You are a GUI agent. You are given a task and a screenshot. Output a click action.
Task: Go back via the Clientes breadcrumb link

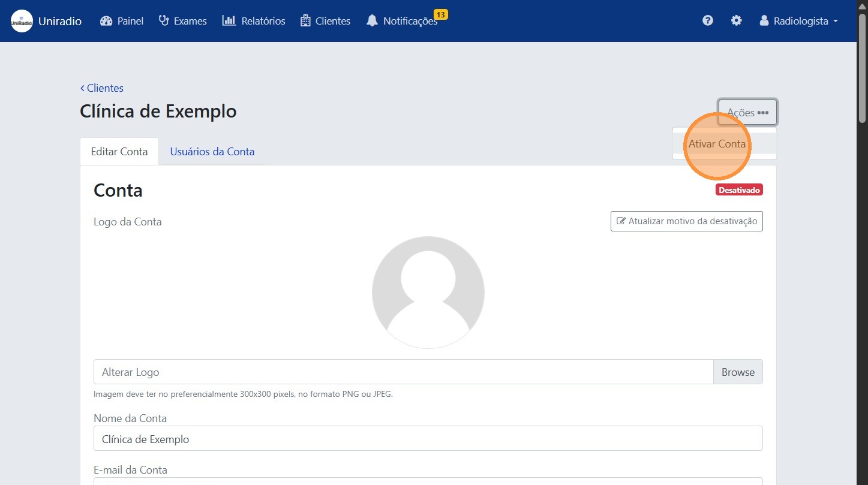pyautogui.click(x=102, y=88)
